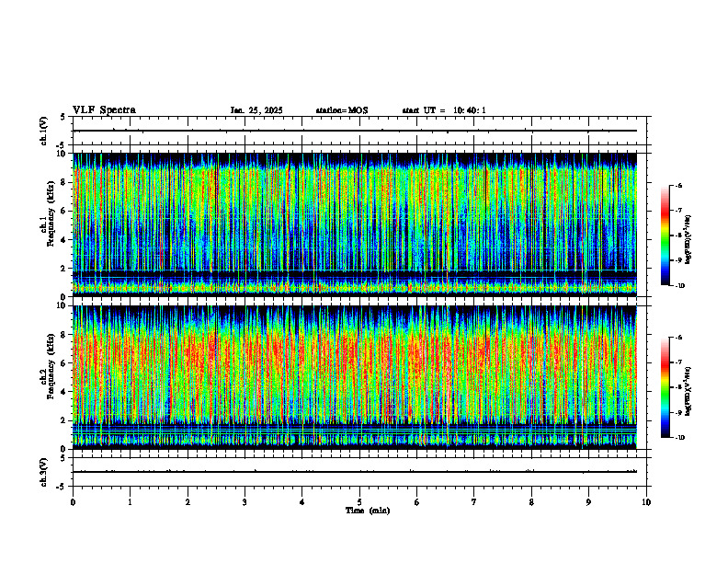The image size is (728, 563).
Task: Click time axis tick label 2
Action: point(188,502)
